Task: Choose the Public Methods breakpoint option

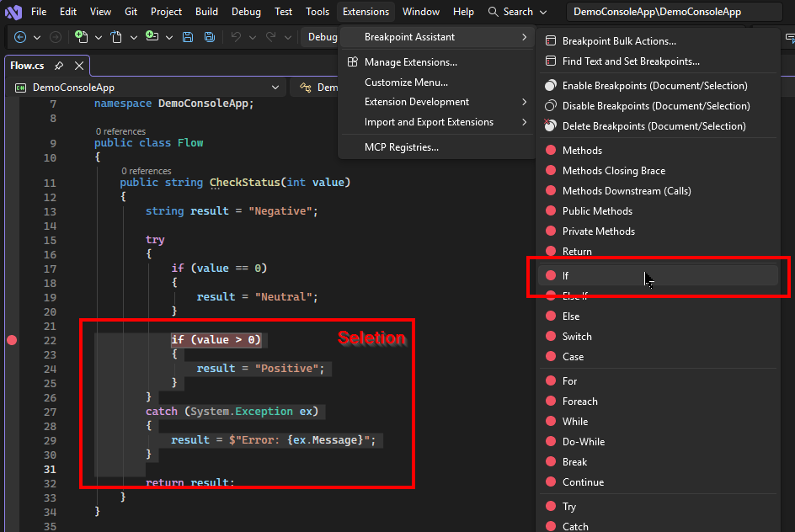Action: click(x=658, y=211)
